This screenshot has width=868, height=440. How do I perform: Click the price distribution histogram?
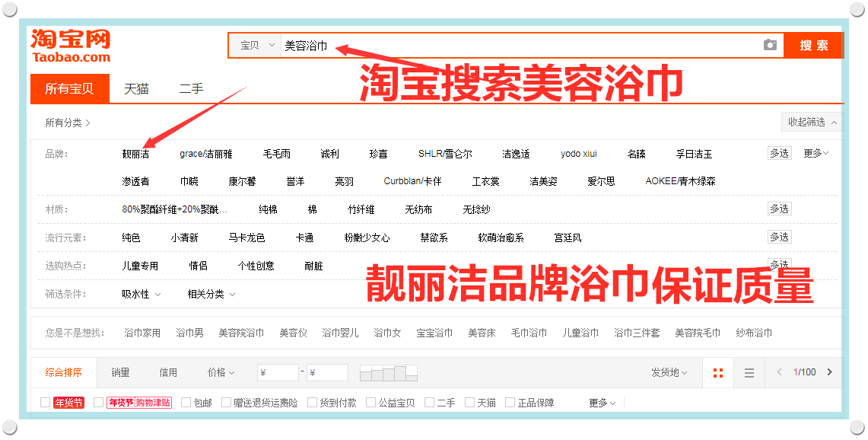pyautogui.click(x=389, y=373)
